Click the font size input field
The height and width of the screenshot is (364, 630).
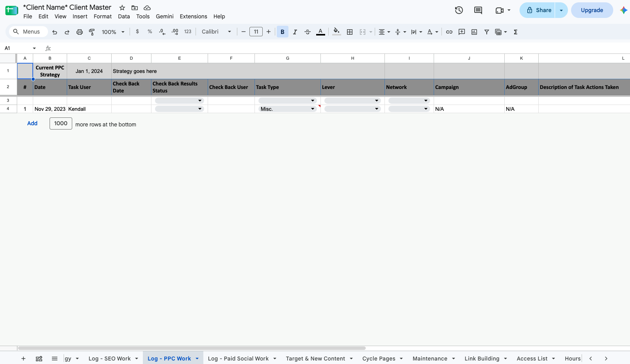click(x=256, y=32)
